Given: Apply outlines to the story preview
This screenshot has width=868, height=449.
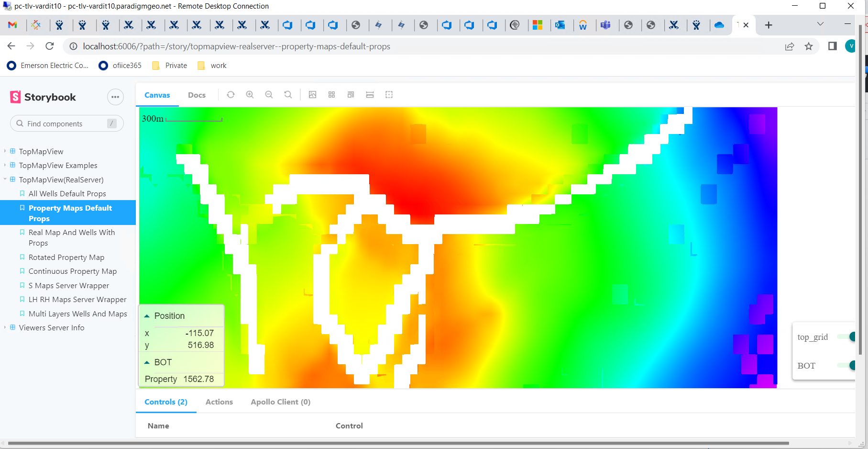Looking at the screenshot, I should pos(351,94).
